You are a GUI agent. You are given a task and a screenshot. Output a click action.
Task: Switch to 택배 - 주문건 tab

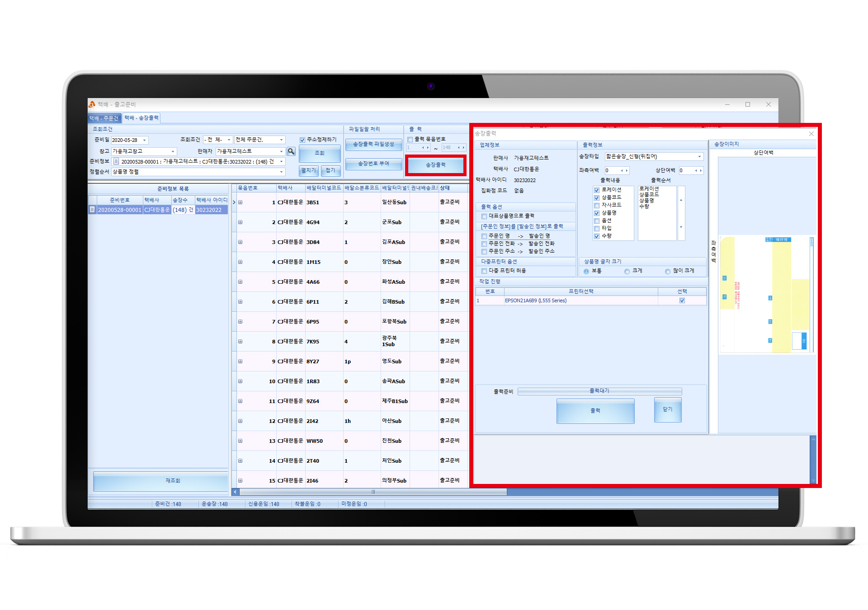point(104,118)
